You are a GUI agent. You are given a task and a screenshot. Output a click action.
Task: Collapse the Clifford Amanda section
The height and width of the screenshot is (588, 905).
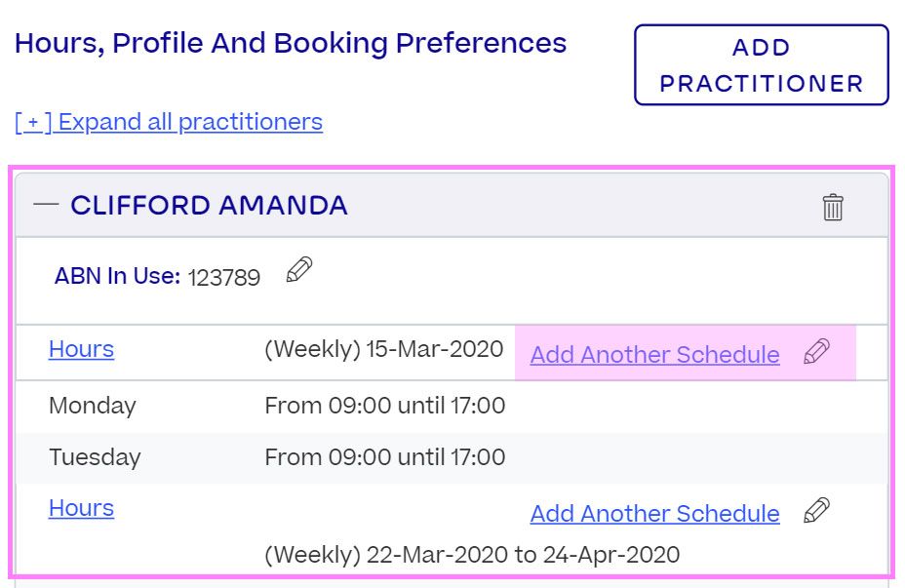pyautogui.click(x=46, y=205)
